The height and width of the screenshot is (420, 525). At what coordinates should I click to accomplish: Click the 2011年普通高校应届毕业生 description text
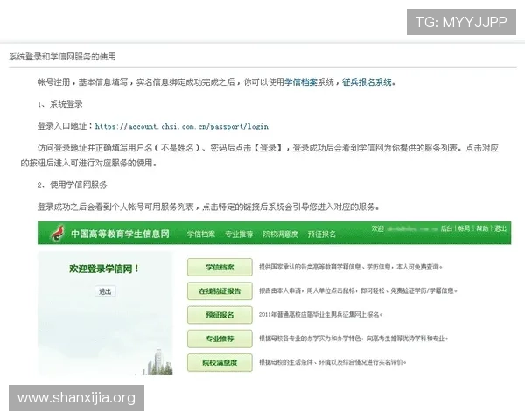coord(320,314)
